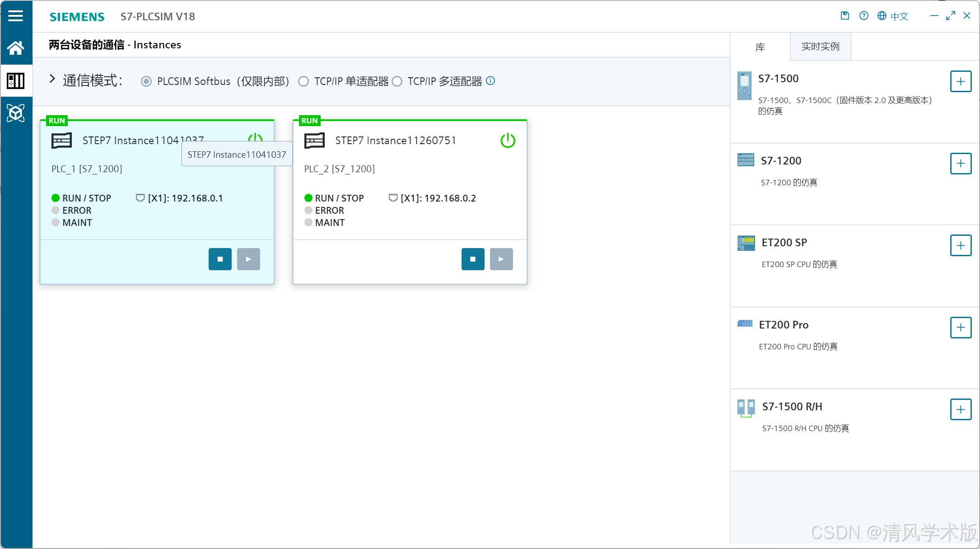Open the help question mark icon
The height and width of the screenshot is (549, 980).
[863, 16]
